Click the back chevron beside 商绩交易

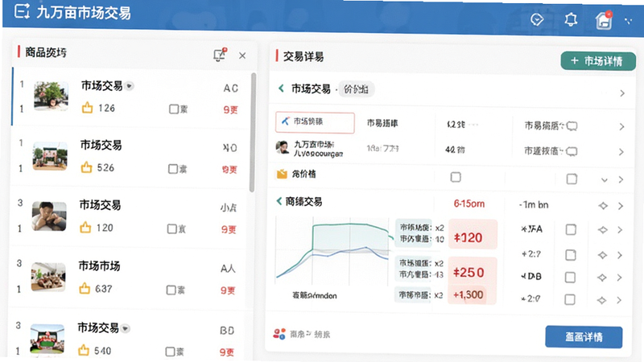point(279,201)
